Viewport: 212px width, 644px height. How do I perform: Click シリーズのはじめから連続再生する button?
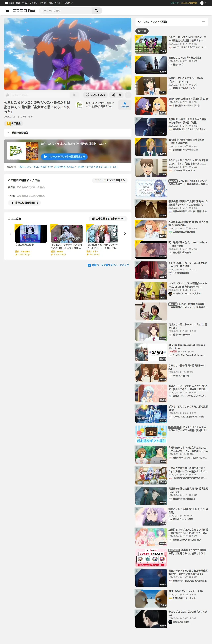point(64,157)
